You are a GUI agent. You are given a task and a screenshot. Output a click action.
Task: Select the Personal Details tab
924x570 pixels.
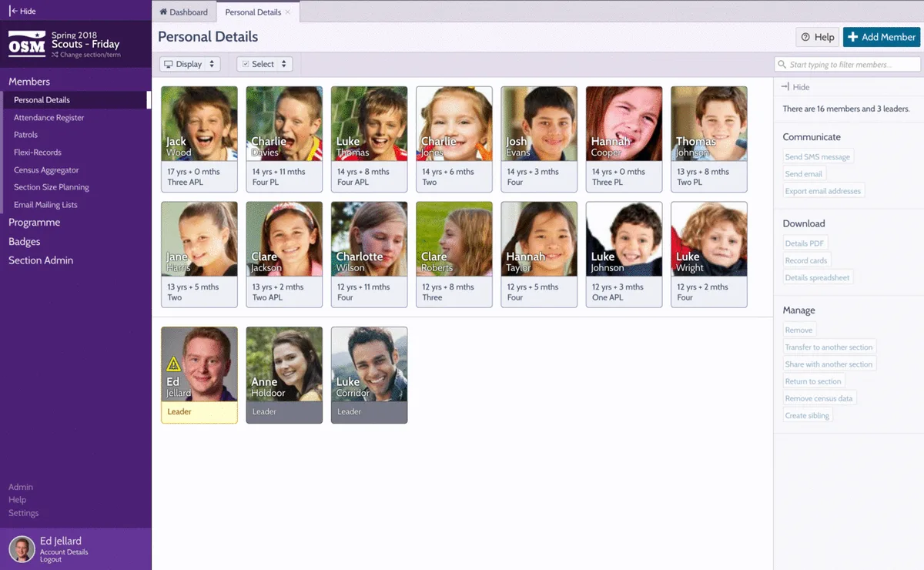(253, 12)
